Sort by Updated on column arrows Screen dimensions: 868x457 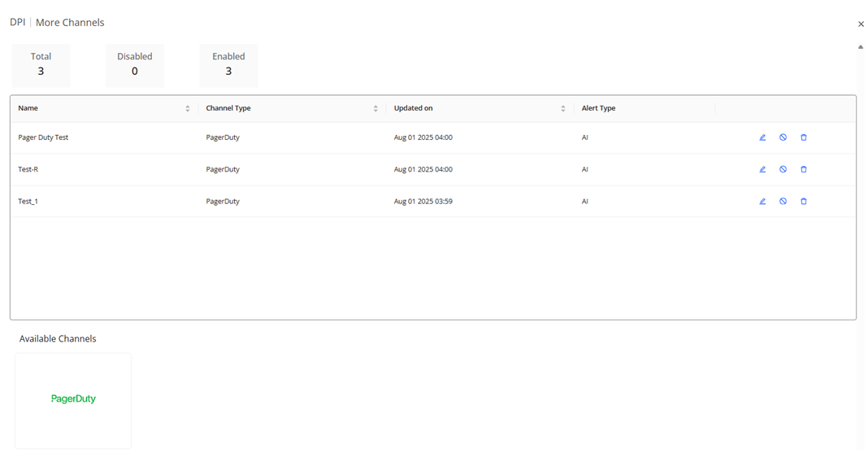pyautogui.click(x=562, y=108)
